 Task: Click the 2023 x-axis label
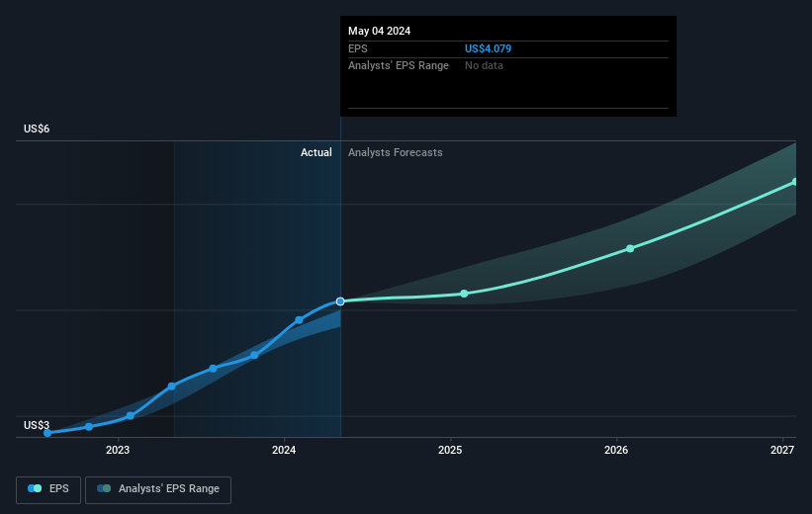click(x=118, y=450)
